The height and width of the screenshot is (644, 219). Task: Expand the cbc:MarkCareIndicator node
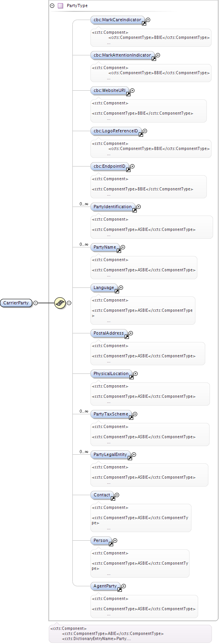point(148,20)
